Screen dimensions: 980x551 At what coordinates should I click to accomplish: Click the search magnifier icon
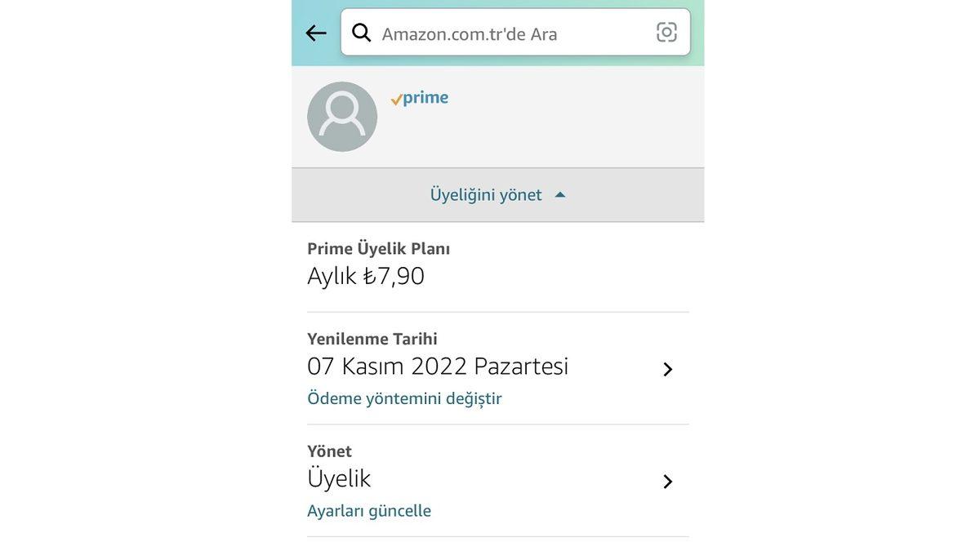361,31
